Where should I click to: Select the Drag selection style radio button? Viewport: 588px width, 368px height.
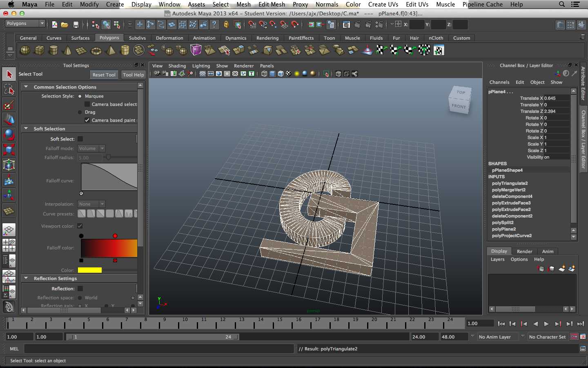80,112
